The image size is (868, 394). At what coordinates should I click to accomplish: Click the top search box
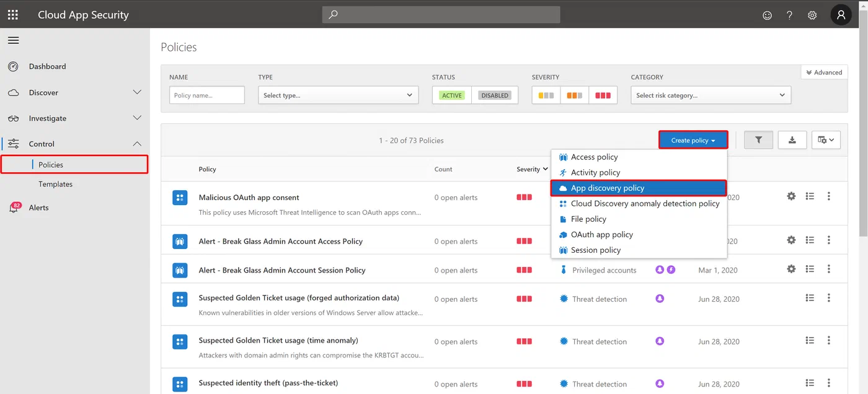[441, 14]
